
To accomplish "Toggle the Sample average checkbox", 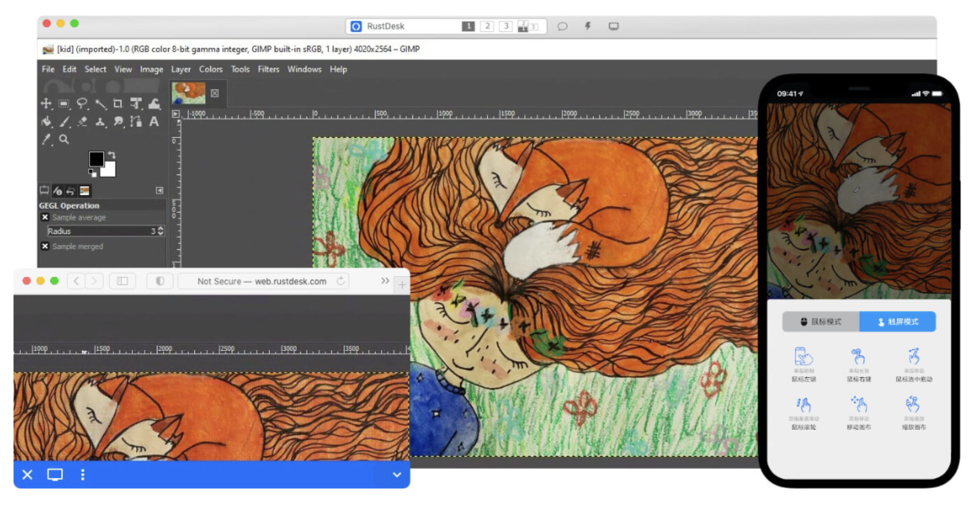I will pyautogui.click(x=45, y=217).
